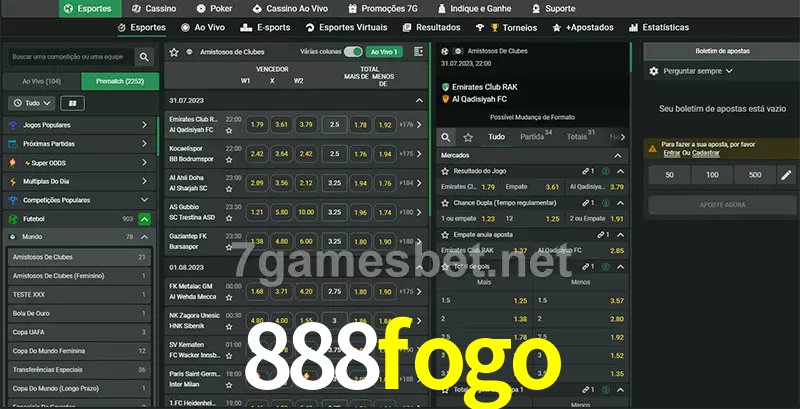
Task: Collapse the Futebol sport section
Action: [x=145, y=219]
